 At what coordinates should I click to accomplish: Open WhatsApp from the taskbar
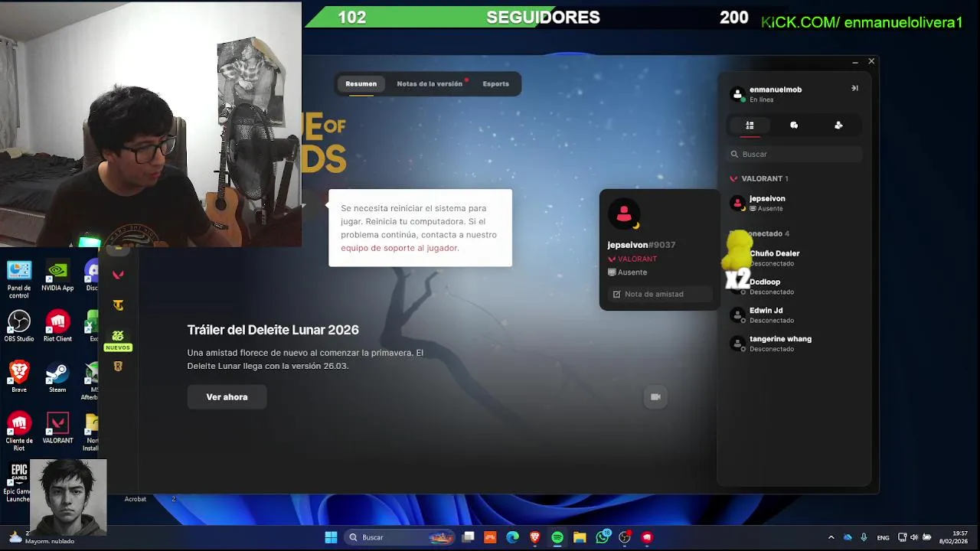(603, 537)
